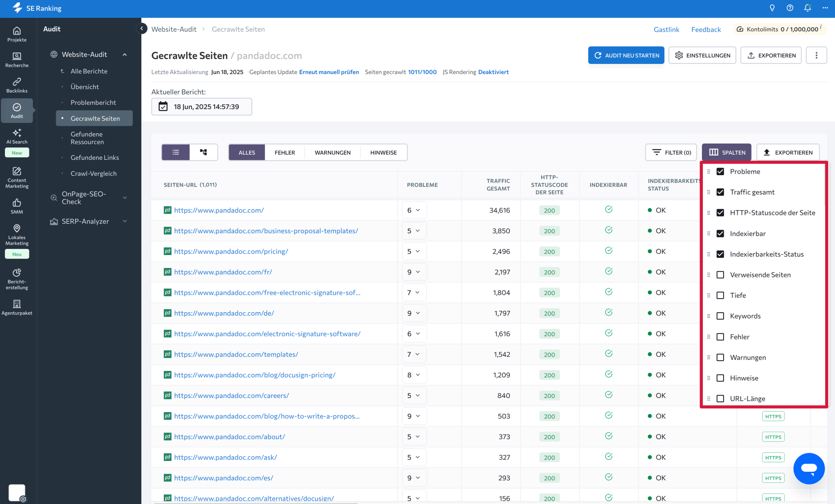Open Problembericht in the Audit menu

coord(93,102)
